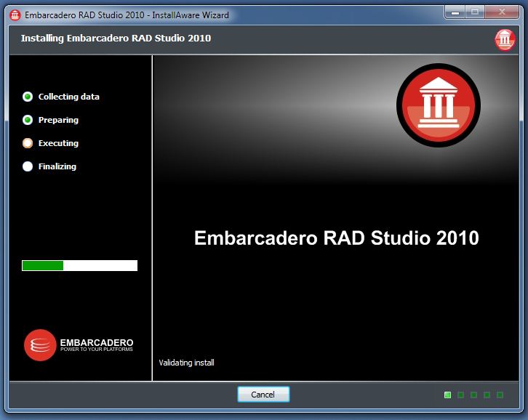Click the Embarcadero company logo at bottom left
The image size is (528, 420).
click(x=79, y=345)
